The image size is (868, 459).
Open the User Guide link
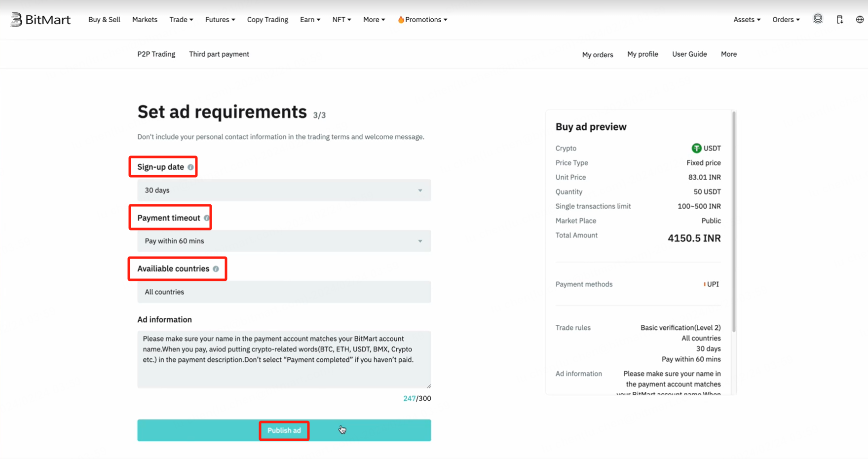coord(689,54)
